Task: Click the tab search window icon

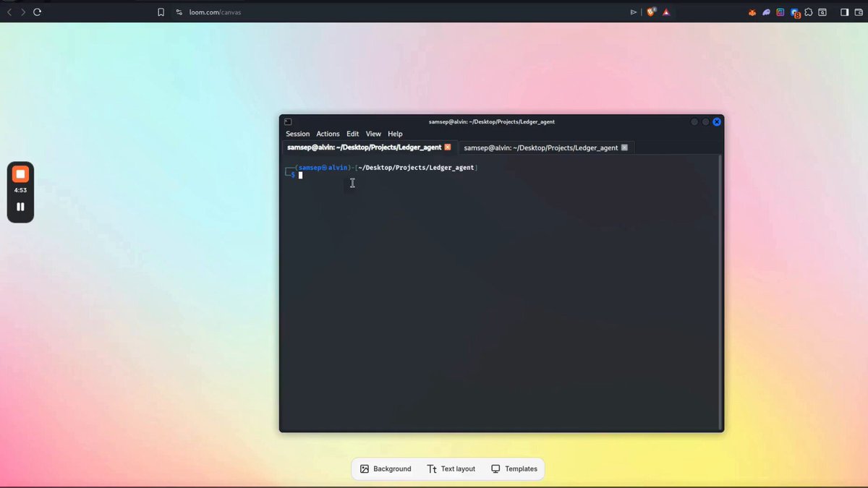Action: pyautogui.click(x=822, y=12)
